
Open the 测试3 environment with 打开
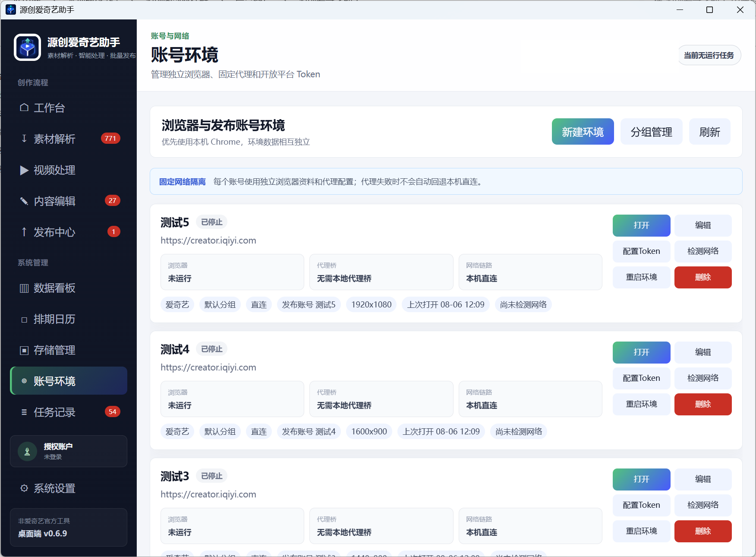tap(641, 479)
